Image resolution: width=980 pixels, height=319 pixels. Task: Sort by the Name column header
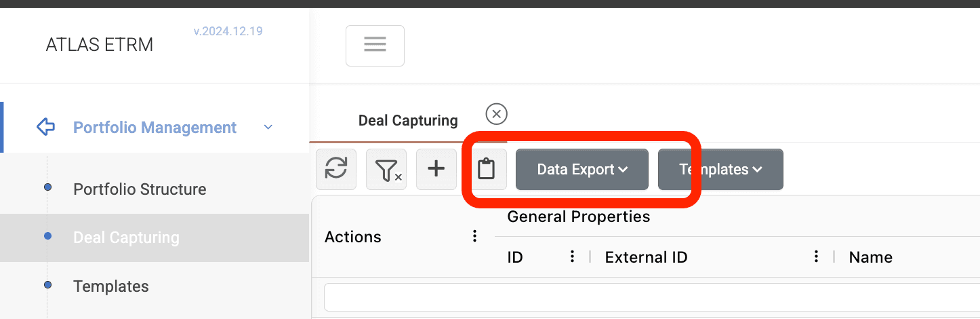pyautogui.click(x=871, y=257)
